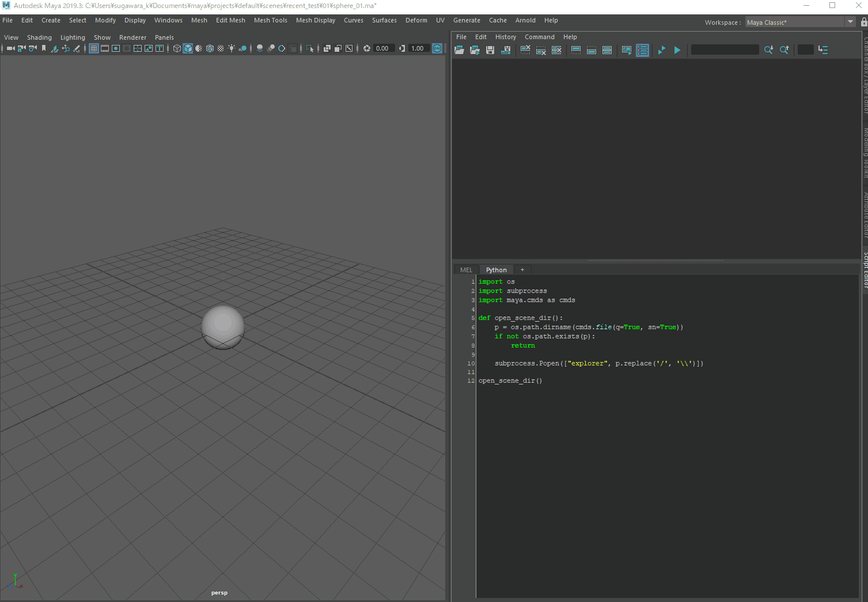Click the Execute All icon
The image size is (868, 602).
662,50
